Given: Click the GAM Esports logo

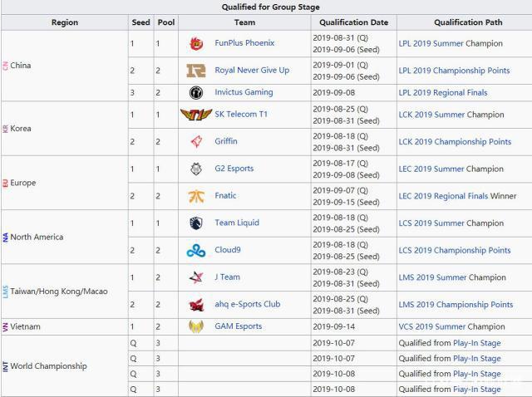Looking at the screenshot, I should 196,326.
